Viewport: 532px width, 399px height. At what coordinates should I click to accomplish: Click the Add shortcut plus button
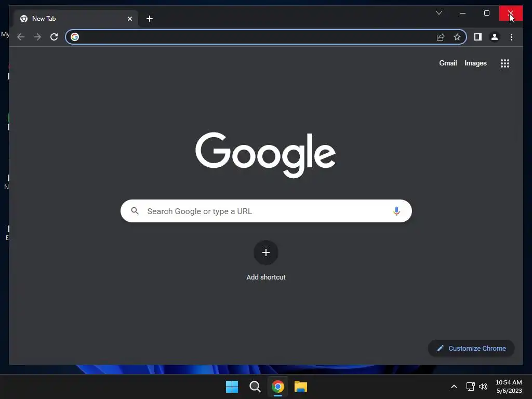coord(266,252)
